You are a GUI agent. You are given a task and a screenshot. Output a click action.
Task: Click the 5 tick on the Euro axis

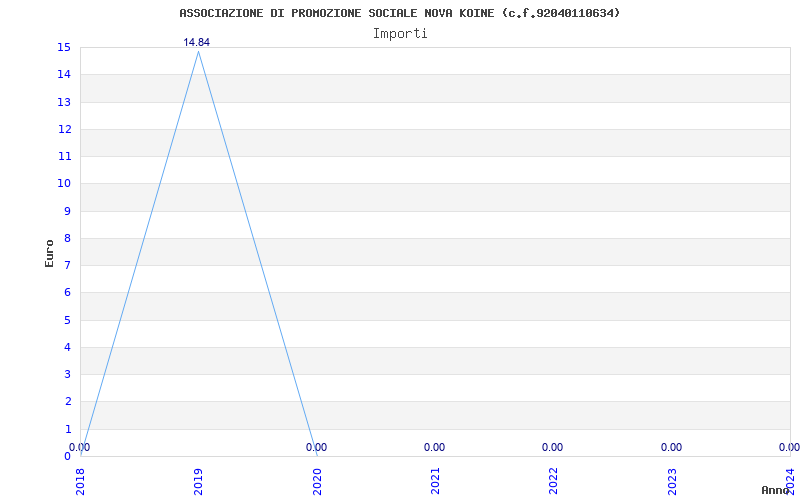click(x=67, y=320)
